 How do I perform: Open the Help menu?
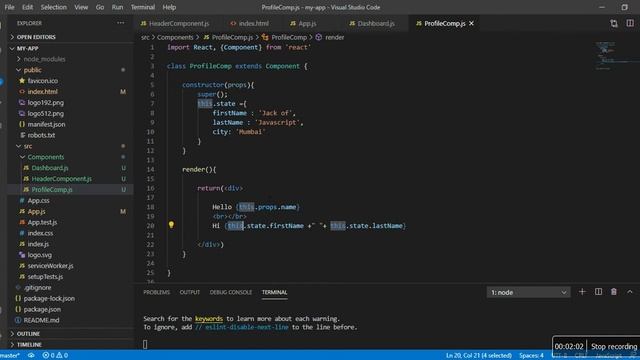(x=169, y=7)
